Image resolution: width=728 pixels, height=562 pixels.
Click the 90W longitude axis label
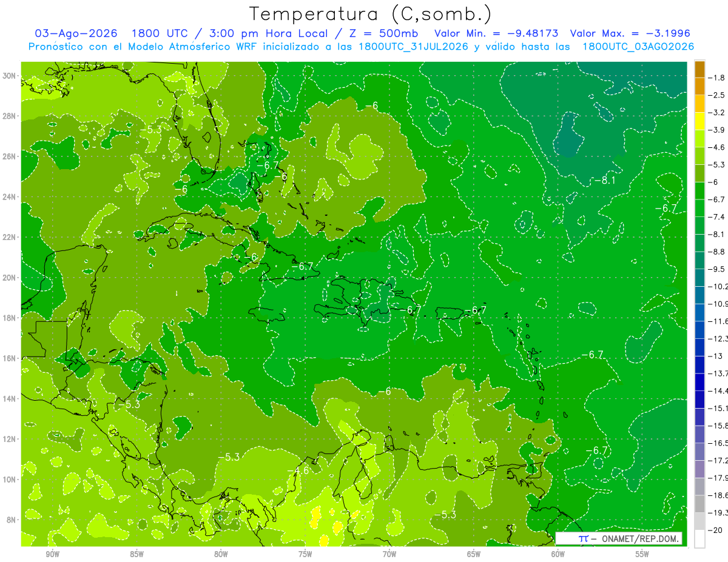pos(52,554)
